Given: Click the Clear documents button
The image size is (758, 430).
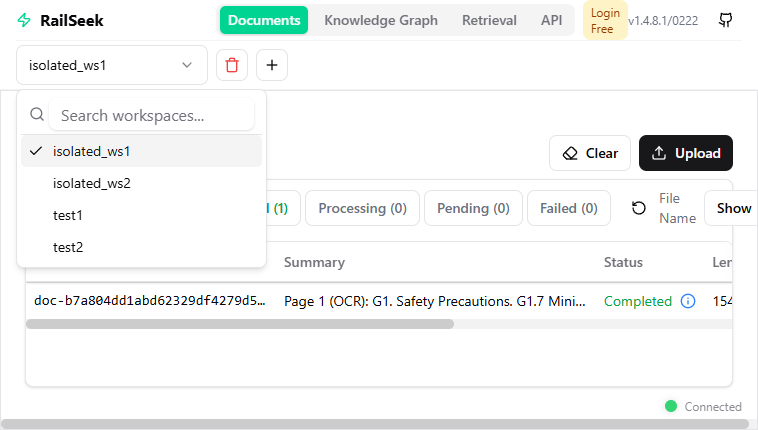Looking at the screenshot, I should [x=589, y=153].
